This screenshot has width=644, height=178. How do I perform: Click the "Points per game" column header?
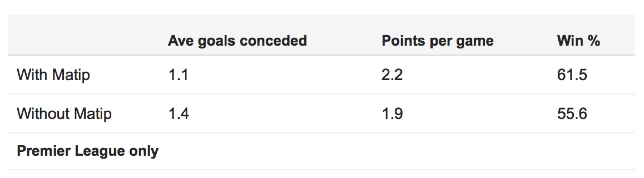coord(437,41)
